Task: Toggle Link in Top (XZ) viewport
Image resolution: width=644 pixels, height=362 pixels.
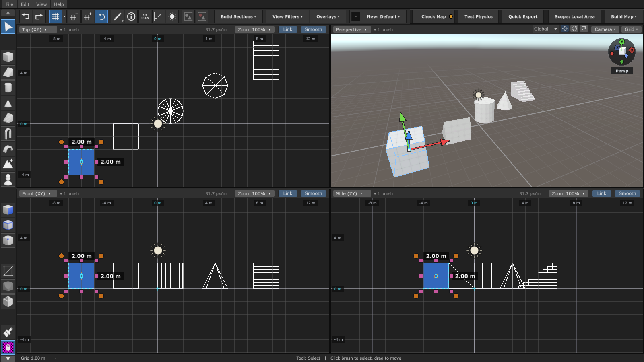Action: click(x=288, y=29)
